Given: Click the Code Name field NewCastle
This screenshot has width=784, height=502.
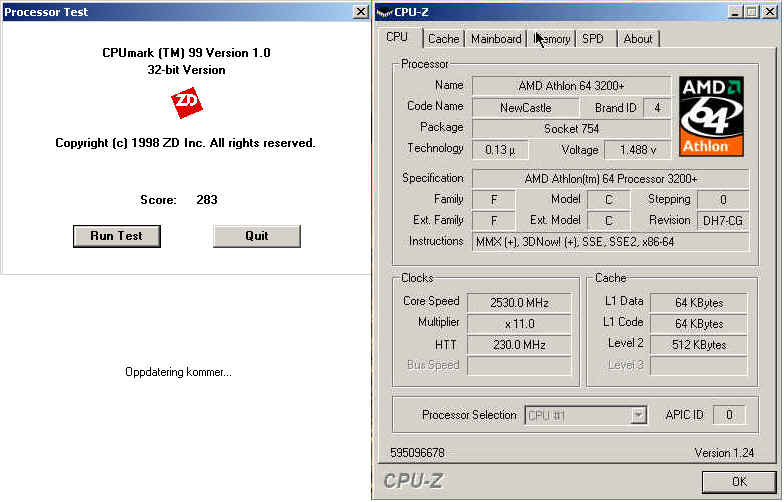Looking at the screenshot, I should tap(526, 108).
